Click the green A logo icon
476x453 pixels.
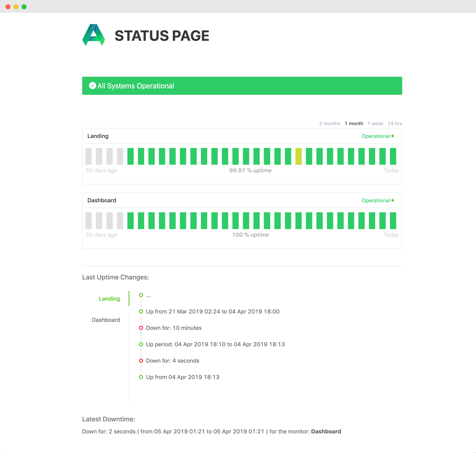[x=93, y=35]
